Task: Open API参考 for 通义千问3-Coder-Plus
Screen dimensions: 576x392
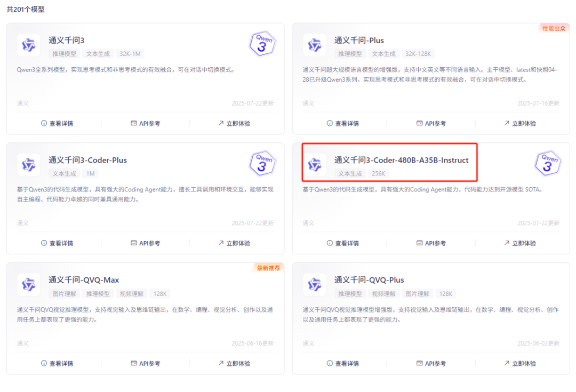Action: coord(146,243)
